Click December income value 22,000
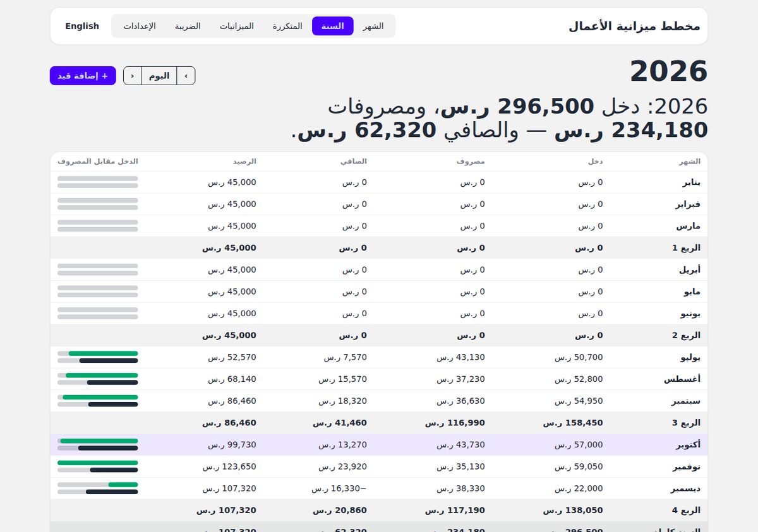The image size is (758, 532). pos(579,488)
